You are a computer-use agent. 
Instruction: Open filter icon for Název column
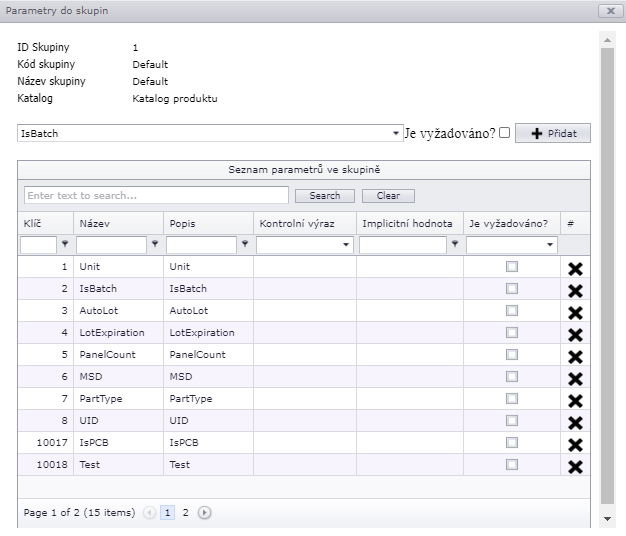pos(155,244)
